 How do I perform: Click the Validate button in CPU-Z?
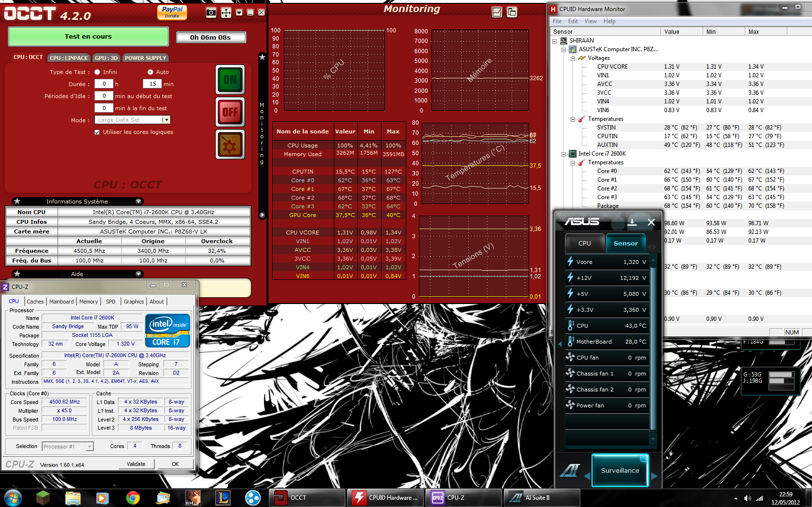coord(136,464)
